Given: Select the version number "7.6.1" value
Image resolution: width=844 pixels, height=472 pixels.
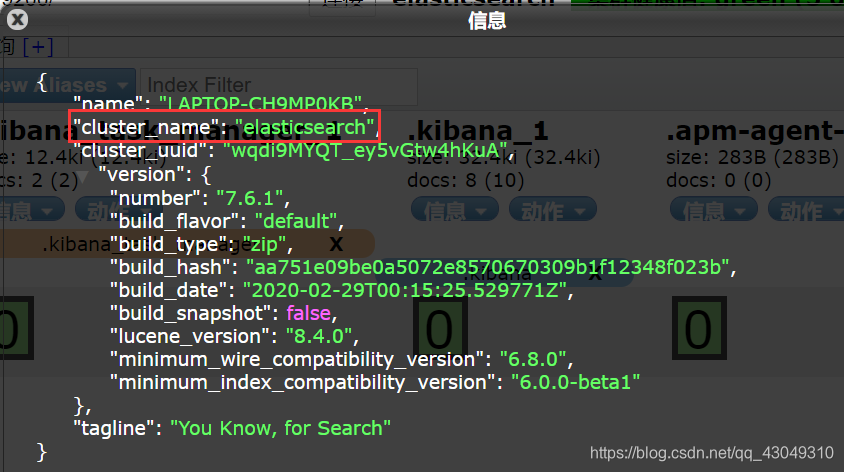Looking at the screenshot, I should coord(250,199).
